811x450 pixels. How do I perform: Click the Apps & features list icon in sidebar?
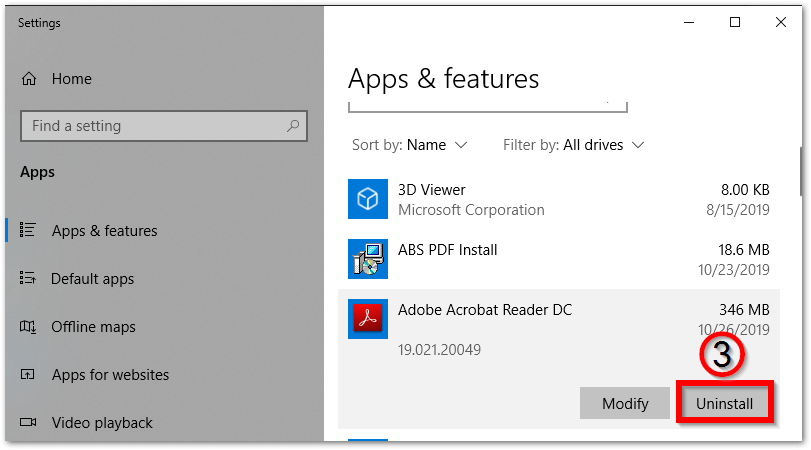(x=27, y=230)
